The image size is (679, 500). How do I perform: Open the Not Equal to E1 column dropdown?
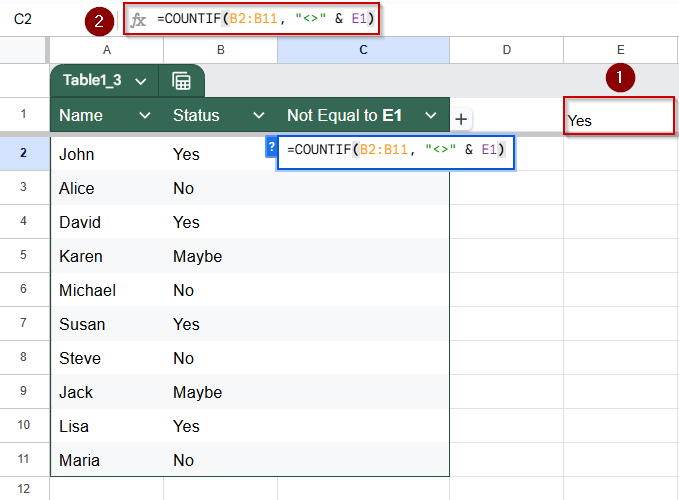pos(431,115)
